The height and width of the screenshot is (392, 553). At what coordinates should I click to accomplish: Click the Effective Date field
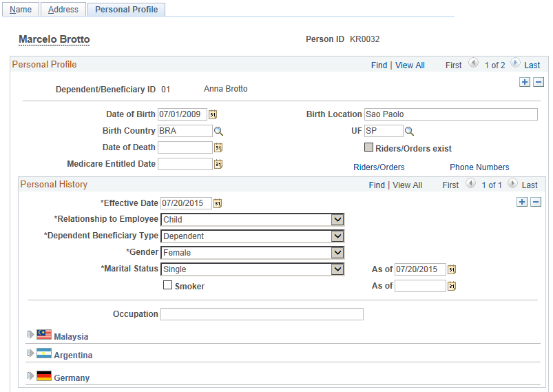pyautogui.click(x=186, y=203)
